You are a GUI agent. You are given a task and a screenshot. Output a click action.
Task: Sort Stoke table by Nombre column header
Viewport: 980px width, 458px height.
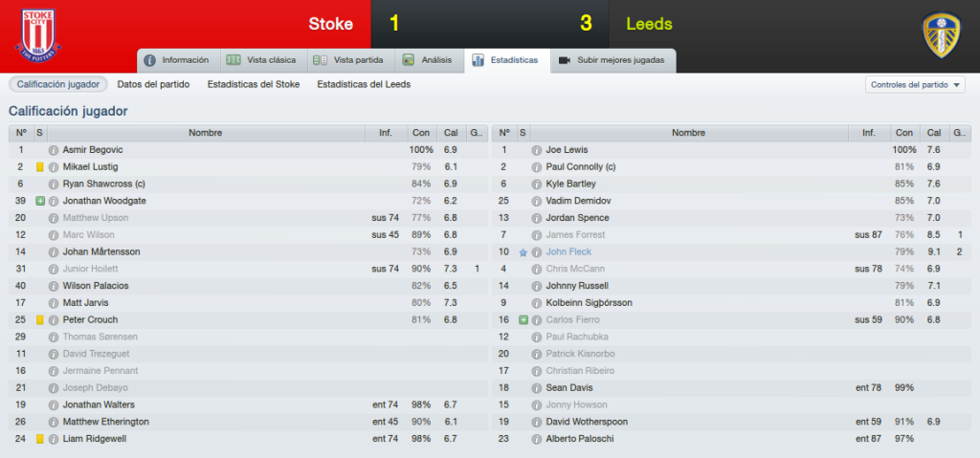click(206, 133)
